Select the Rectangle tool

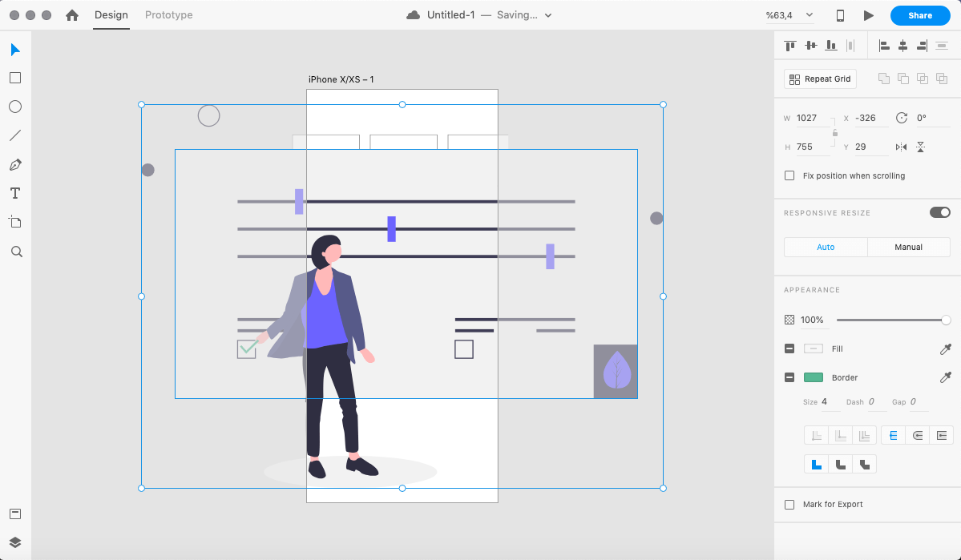click(15, 78)
